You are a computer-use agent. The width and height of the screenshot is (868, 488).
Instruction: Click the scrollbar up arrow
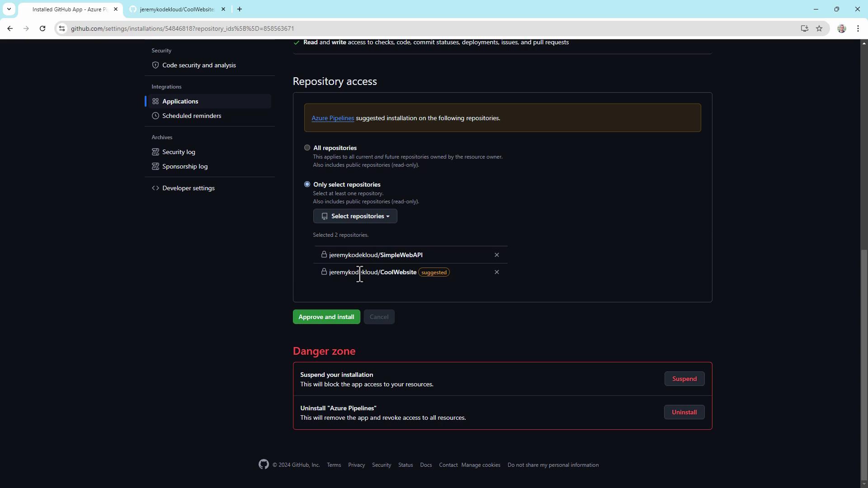864,43
